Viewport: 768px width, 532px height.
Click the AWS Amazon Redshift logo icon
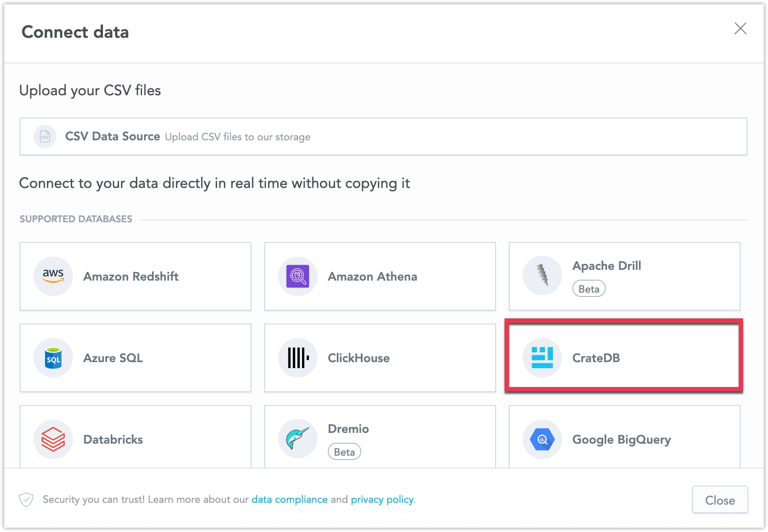tap(53, 276)
